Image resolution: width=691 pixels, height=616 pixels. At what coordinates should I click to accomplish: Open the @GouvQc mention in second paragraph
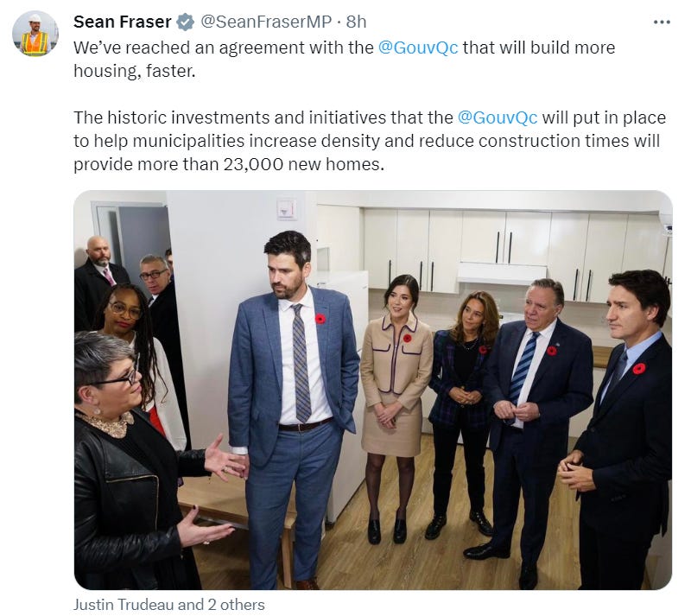(x=498, y=117)
